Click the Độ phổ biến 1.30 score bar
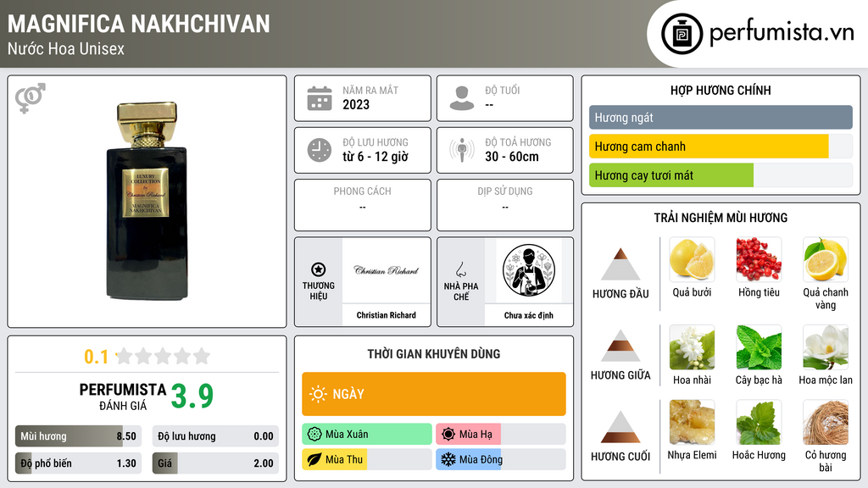 coord(78,463)
